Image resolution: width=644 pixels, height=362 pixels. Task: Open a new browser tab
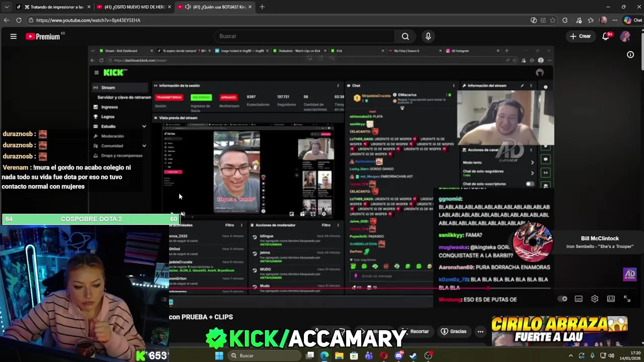[x=262, y=7]
